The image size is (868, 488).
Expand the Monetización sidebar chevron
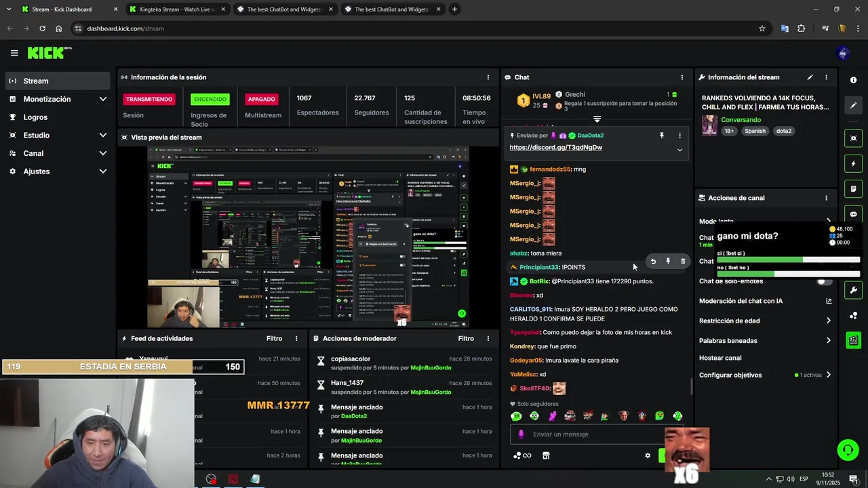103,99
